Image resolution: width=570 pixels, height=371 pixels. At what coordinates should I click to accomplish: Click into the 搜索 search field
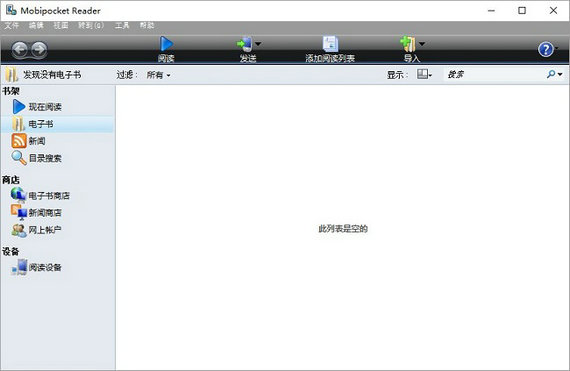[x=494, y=74]
